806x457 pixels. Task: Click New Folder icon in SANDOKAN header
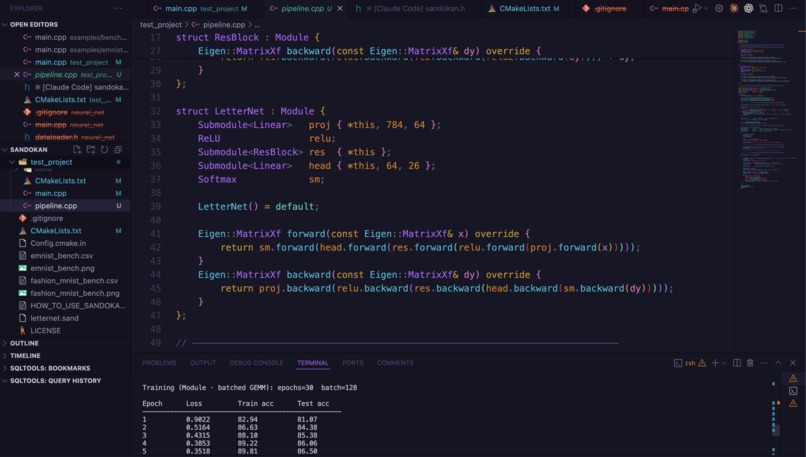tap(90, 150)
